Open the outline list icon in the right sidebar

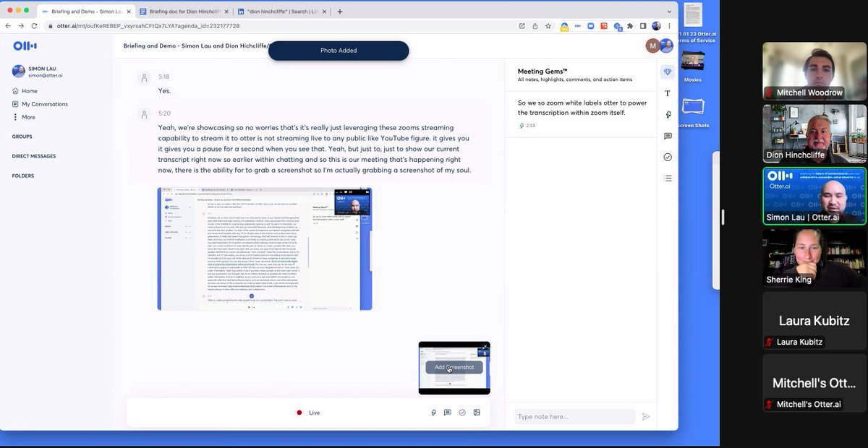click(x=668, y=178)
